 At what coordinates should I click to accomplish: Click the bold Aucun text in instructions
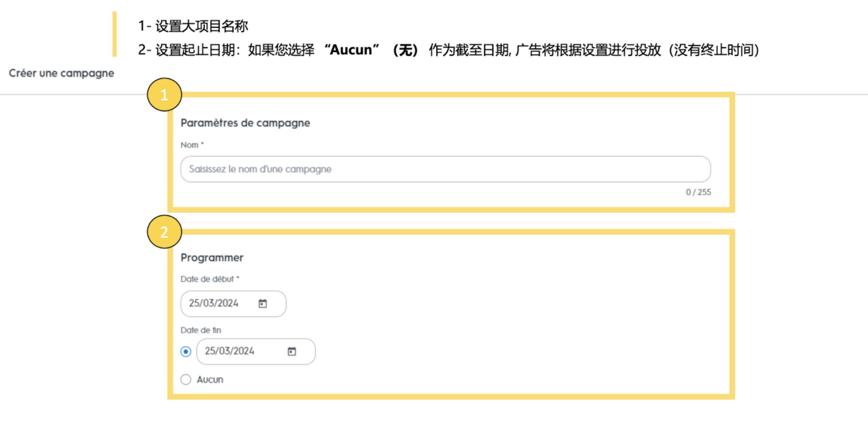coord(351,50)
